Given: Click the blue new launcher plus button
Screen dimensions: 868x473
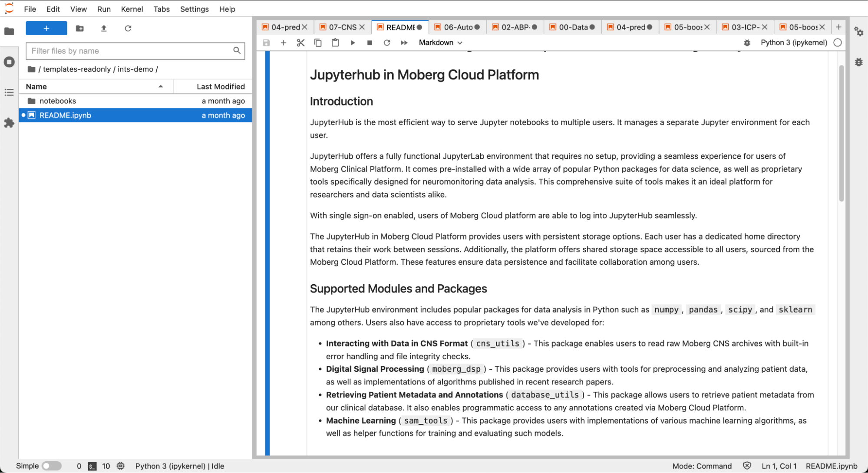Looking at the screenshot, I should point(46,28).
